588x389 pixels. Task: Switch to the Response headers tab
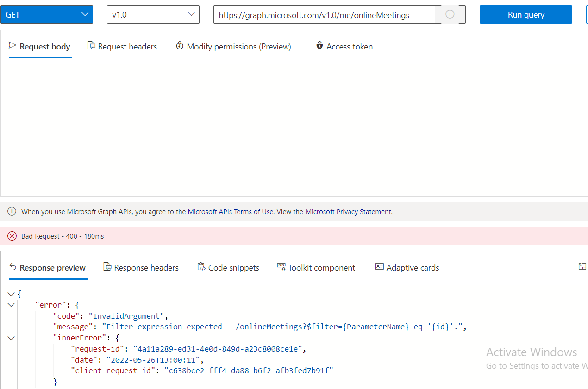(x=141, y=267)
